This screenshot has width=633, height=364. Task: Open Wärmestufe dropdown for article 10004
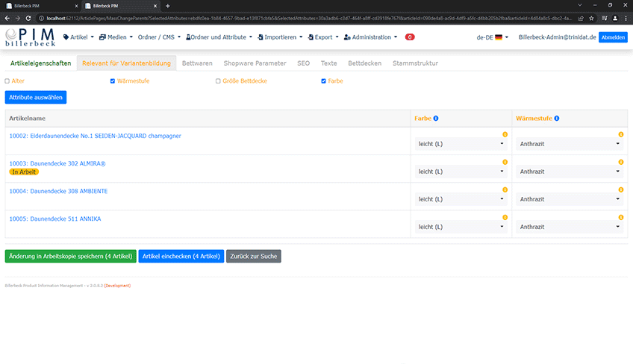point(570,199)
